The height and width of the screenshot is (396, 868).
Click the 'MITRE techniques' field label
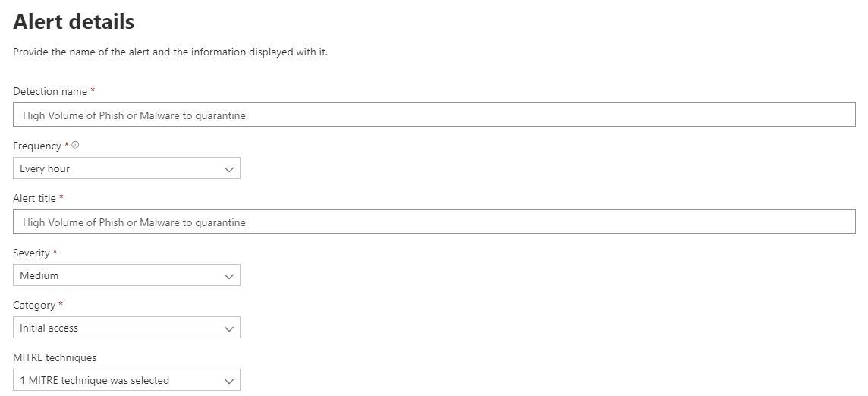[55, 358]
